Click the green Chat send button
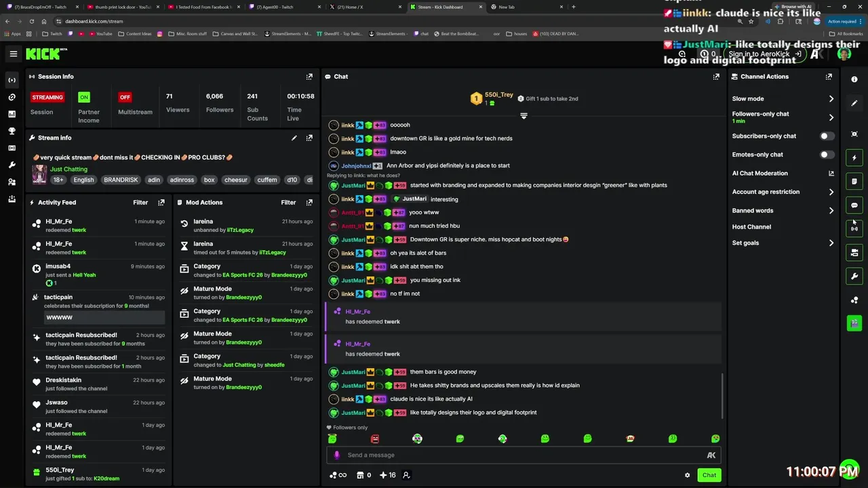 click(709, 475)
